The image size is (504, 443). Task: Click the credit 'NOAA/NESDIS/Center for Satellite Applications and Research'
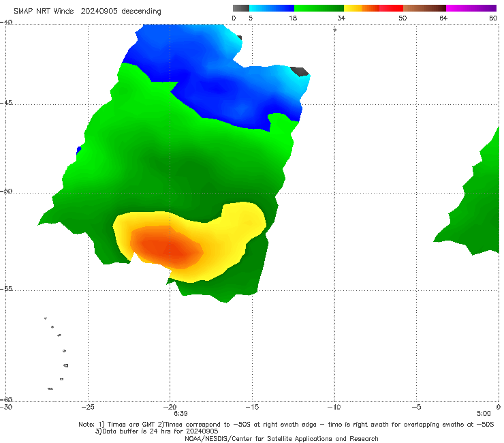coord(281,438)
